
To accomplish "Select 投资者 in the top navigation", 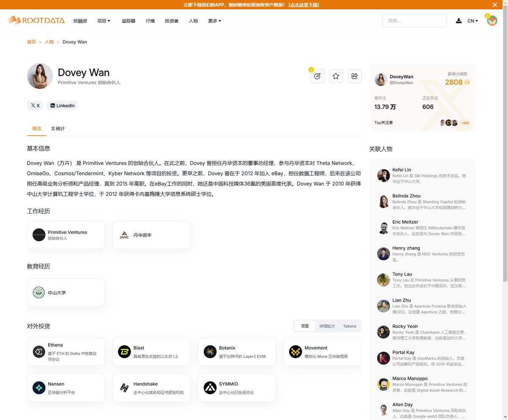I will (171, 20).
